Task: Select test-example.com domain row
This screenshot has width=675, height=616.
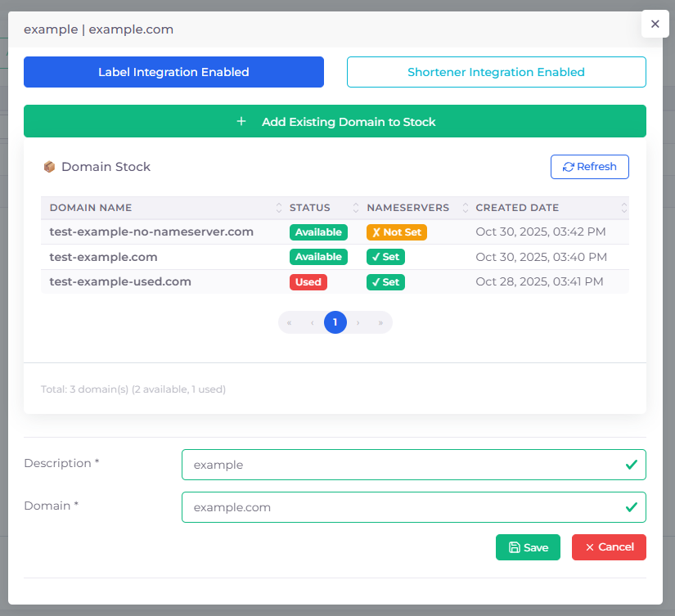Action: pos(103,257)
